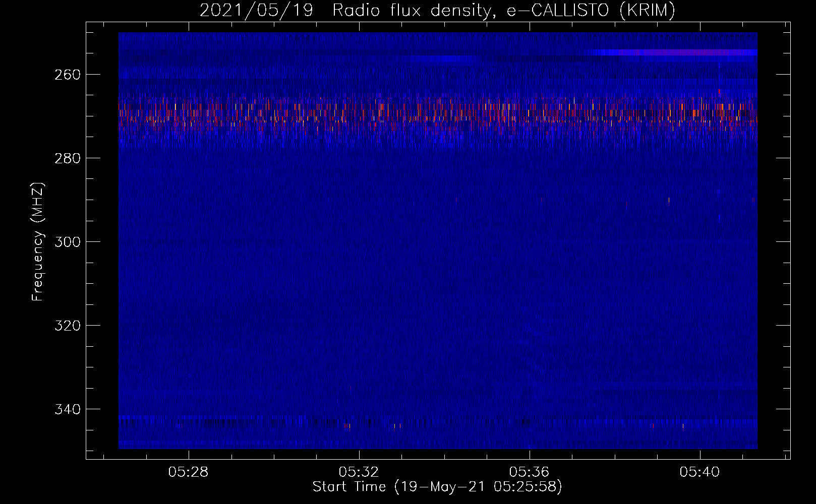Image resolution: width=816 pixels, height=504 pixels.
Task: Click the 05:28 time tick label
Action: tap(189, 472)
